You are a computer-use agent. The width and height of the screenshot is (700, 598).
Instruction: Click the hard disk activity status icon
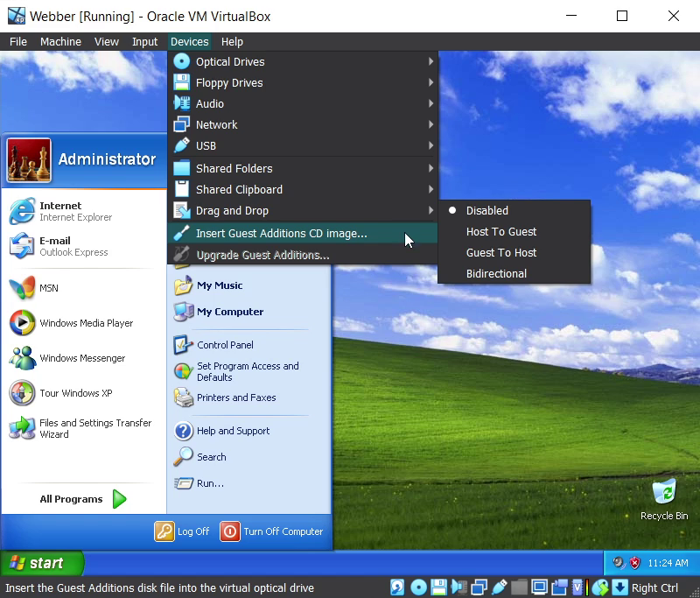pyautogui.click(x=397, y=587)
